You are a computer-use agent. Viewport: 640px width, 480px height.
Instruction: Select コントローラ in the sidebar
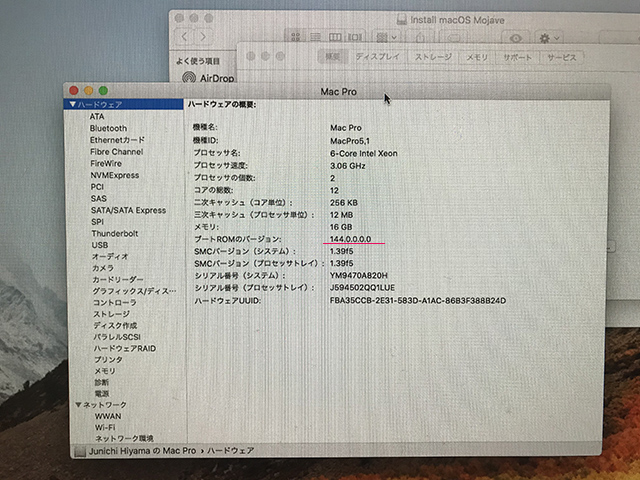click(115, 302)
